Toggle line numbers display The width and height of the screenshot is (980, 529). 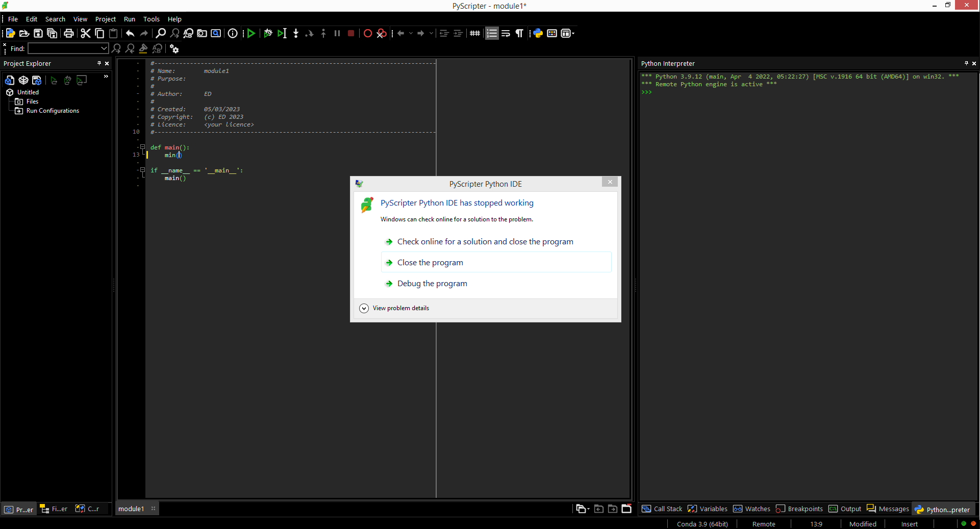(491, 33)
